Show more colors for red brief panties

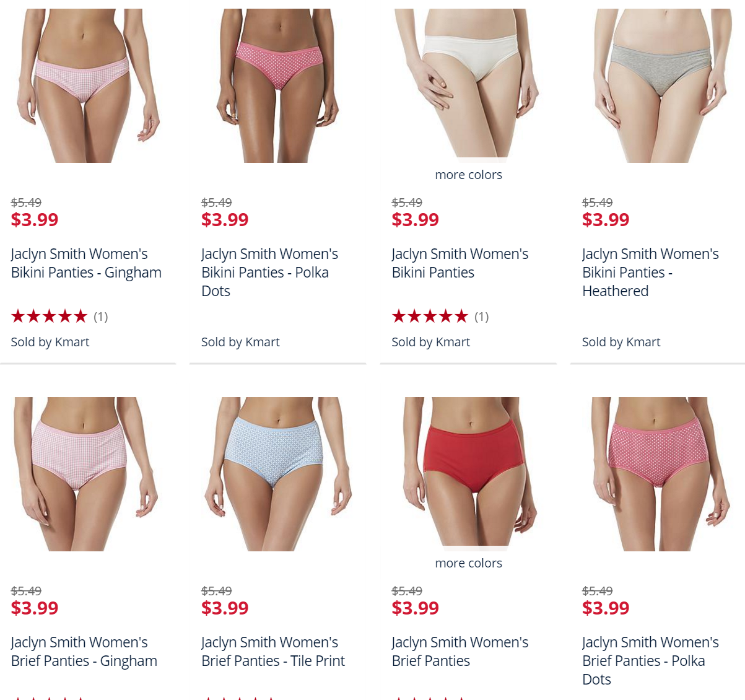[x=468, y=563]
